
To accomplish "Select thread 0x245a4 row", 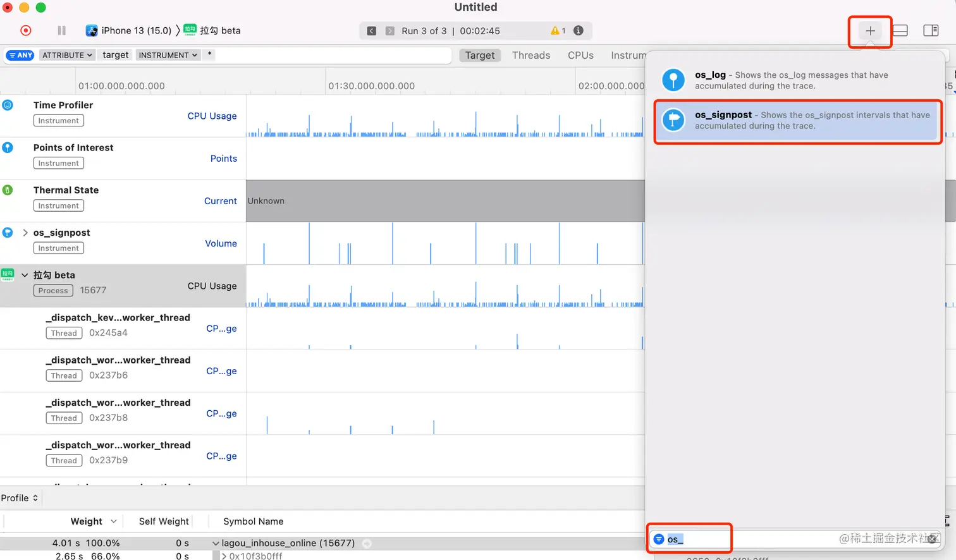I will coord(123,328).
